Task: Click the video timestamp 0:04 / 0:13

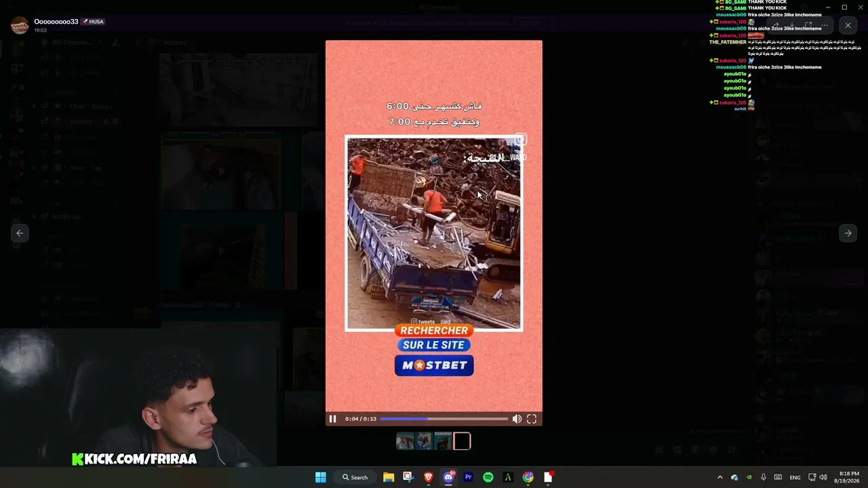Action: [360, 419]
